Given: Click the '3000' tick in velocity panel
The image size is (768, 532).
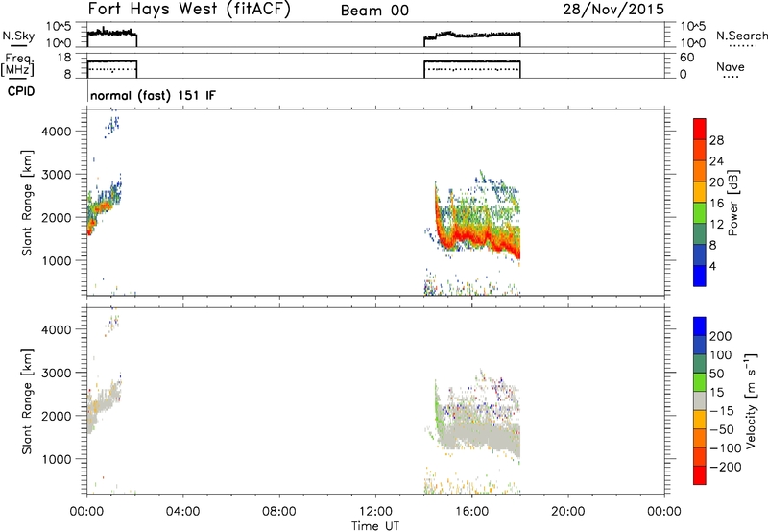Looking at the screenshot, I should (x=57, y=373).
